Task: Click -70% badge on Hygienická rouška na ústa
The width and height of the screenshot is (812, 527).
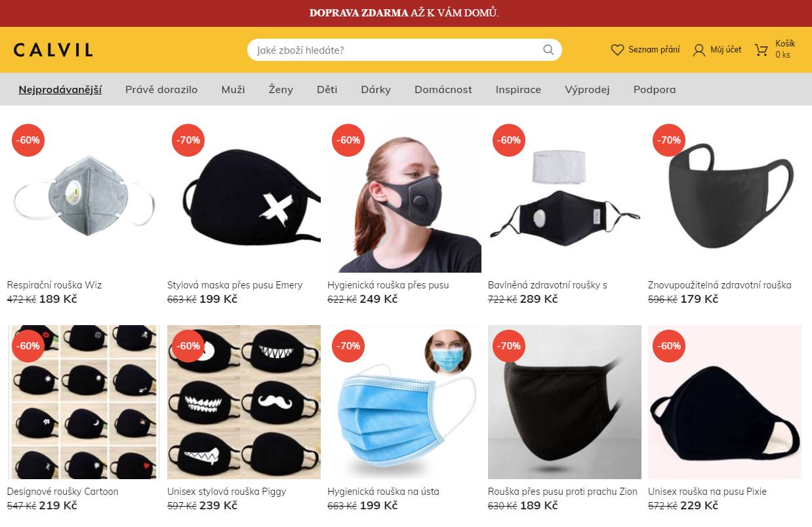Action: click(x=348, y=346)
